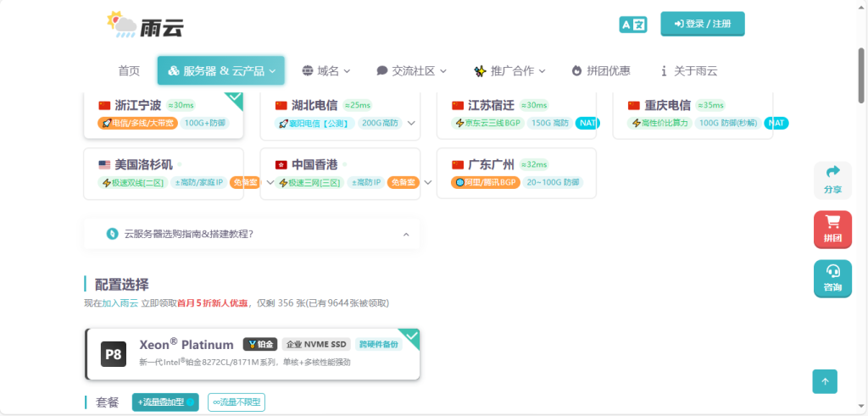This screenshot has width=868, height=416.
Task: Click the chevron beside 服务器 & 云产品
Action: point(272,71)
